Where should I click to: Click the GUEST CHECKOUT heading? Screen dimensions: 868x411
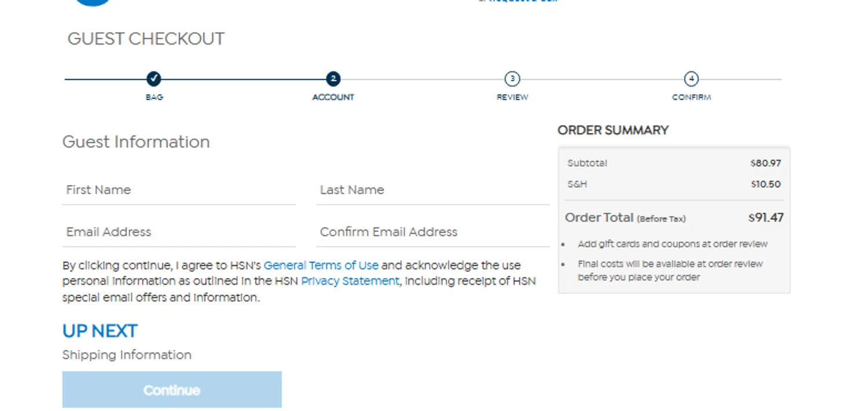146,39
